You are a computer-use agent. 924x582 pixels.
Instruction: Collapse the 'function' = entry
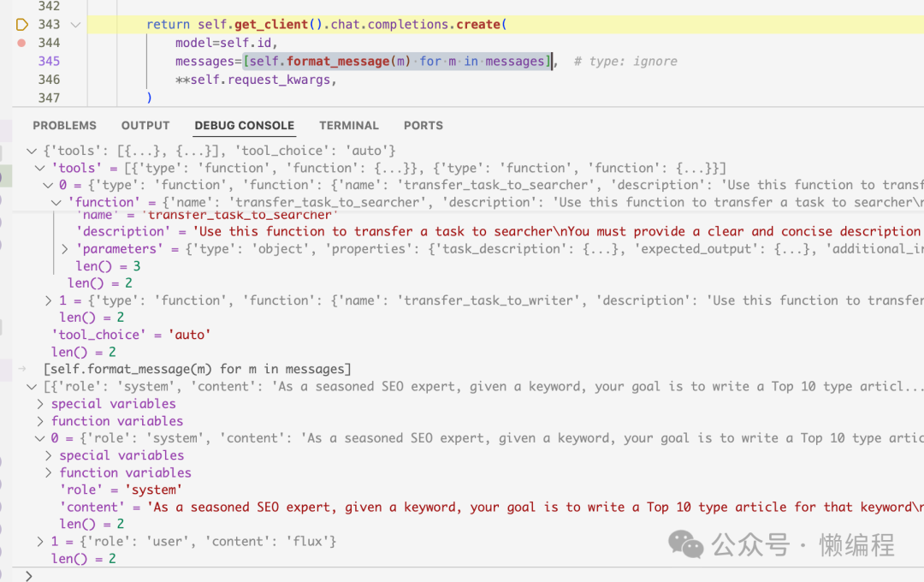(x=57, y=202)
